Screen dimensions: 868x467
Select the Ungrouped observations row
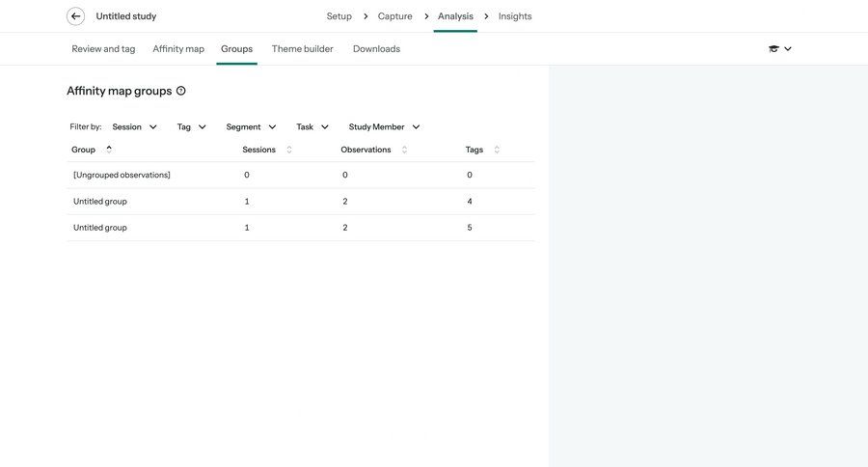122,175
